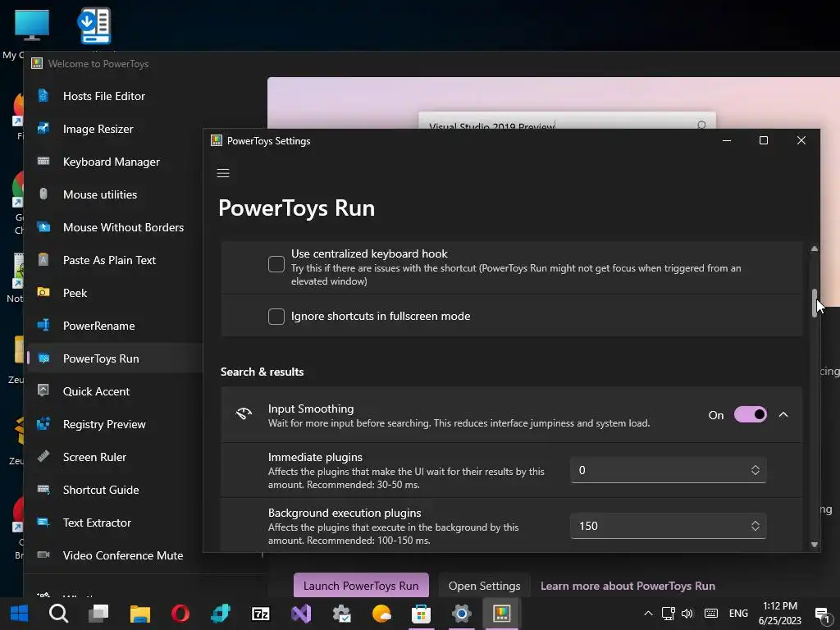Click the Search & results heading

262,372
